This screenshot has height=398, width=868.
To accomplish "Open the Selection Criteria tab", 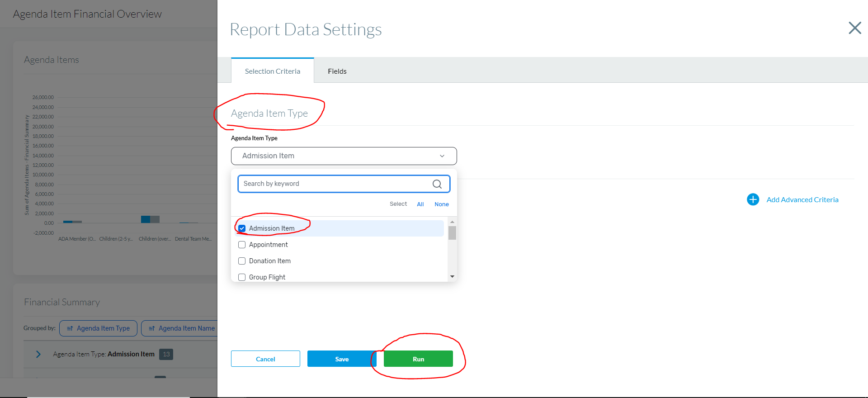I will [x=272, y=71].
